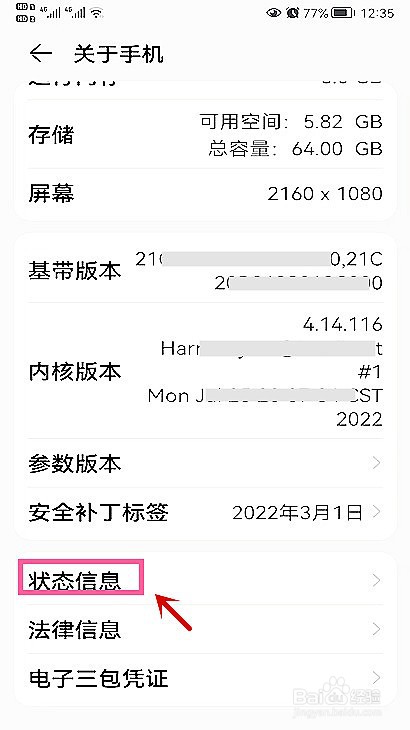Tap the 存储 storage row
The height and width of the screenshot is (730, 410).
(x=205, y=135)
